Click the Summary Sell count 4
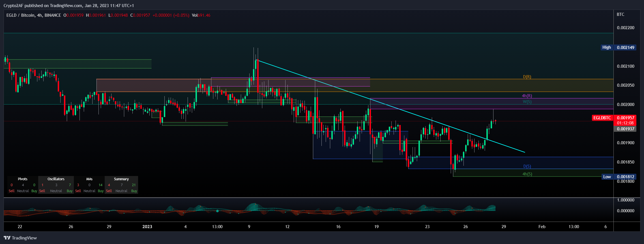 [x=109, y=185]
